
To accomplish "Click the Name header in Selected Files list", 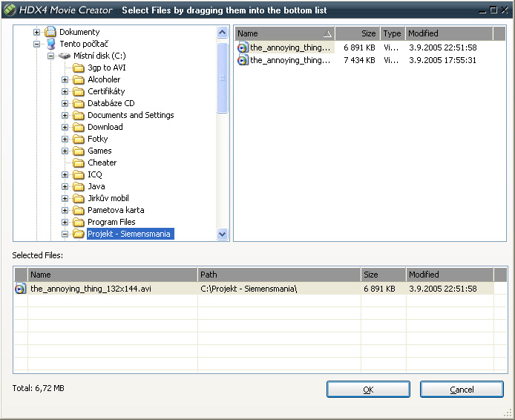I will [x=113, y=275].
